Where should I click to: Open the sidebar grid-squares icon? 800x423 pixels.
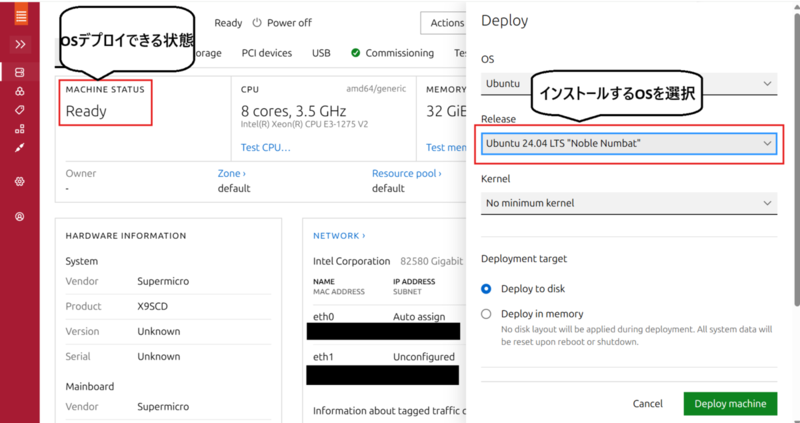click(20, 129)
